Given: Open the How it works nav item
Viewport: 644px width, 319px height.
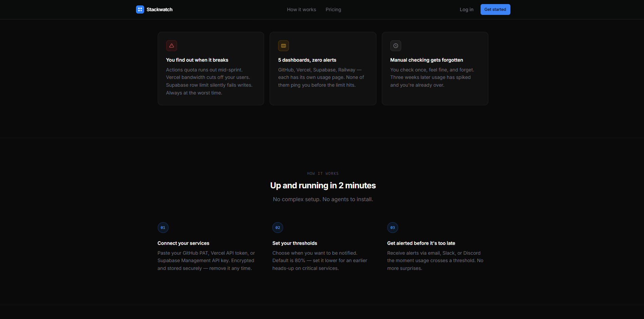Looking at the screenshot, I should (301, 9).
